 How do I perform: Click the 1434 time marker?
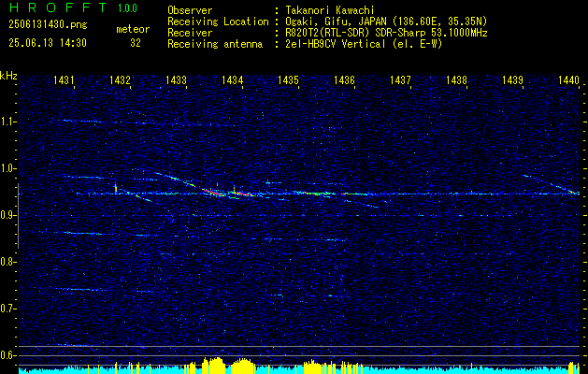(x=232, y=79)
